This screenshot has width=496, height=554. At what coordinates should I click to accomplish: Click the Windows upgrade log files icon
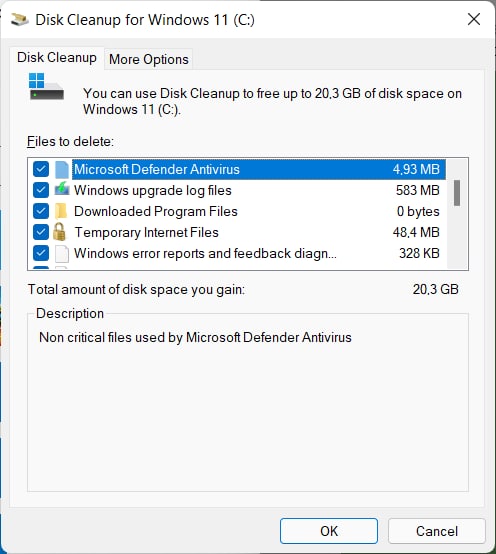point(62,189)
